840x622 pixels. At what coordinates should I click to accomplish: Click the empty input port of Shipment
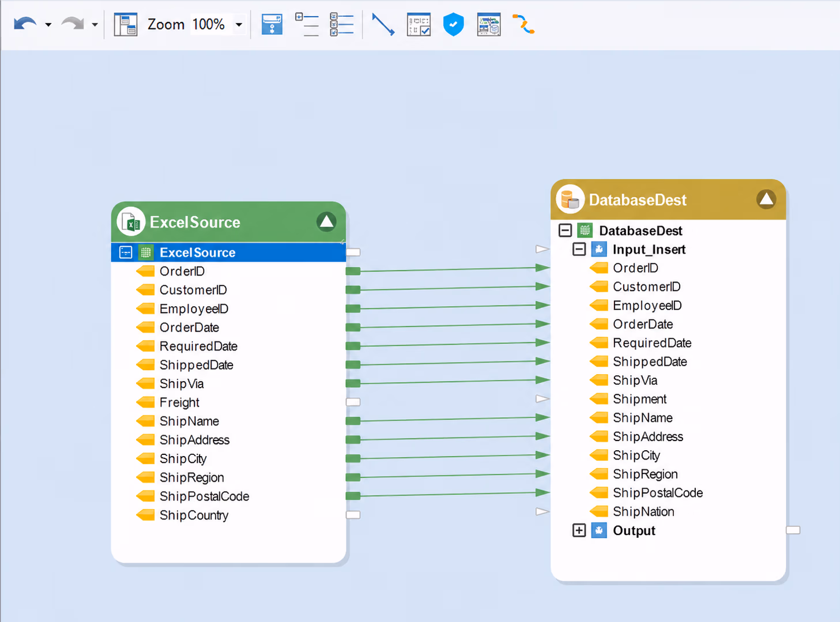543,399
